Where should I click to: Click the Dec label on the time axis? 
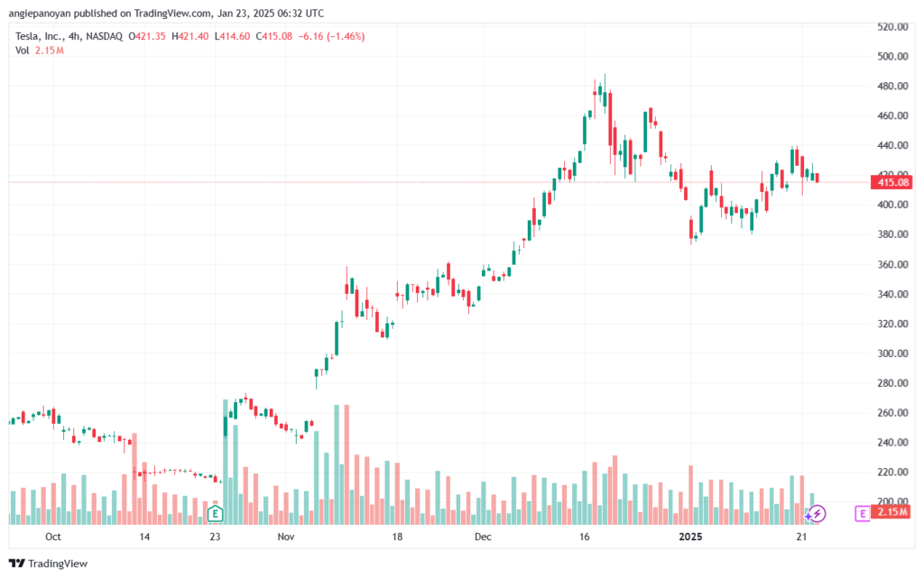coord(483,537)
